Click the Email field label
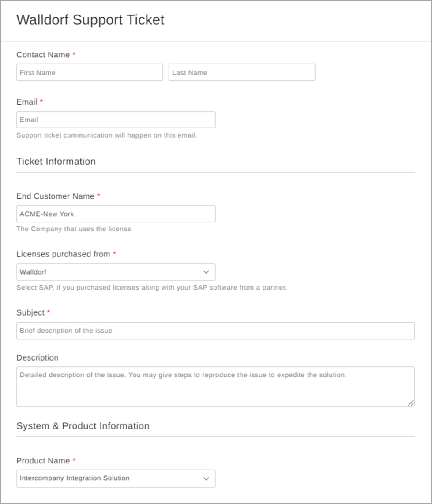Viewport: 432px width, 504px height. click(27, 102)
